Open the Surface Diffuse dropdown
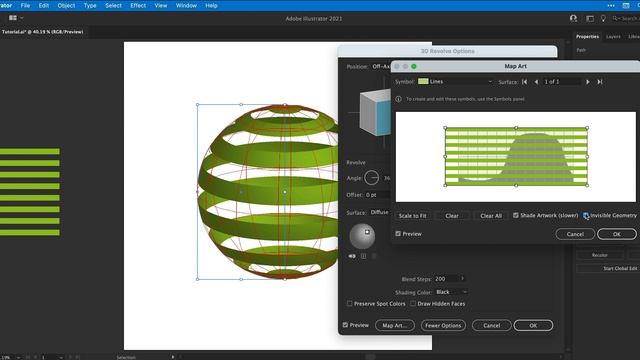 coord(380,212)
